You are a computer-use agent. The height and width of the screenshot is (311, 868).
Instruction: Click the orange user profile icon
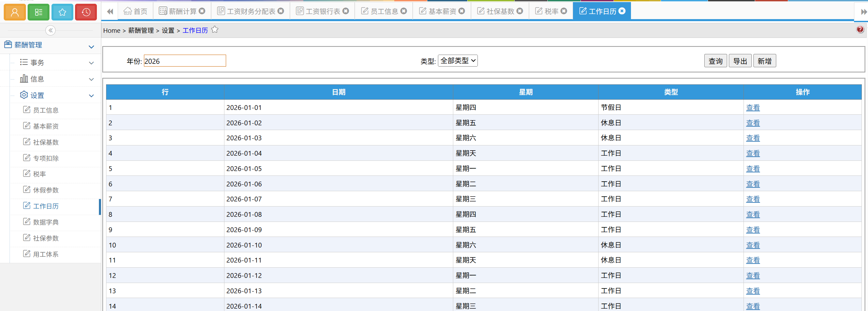pyautogui.click(x=15, y=12)
